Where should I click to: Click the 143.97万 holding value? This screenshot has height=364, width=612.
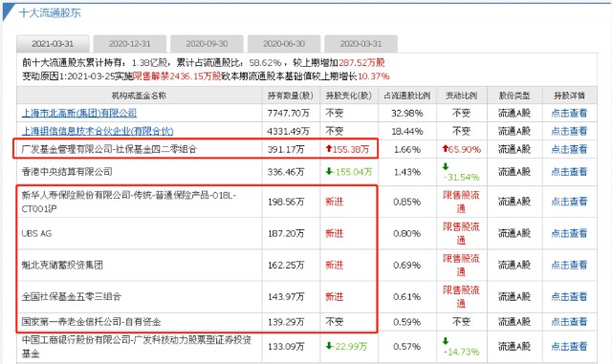286,297
